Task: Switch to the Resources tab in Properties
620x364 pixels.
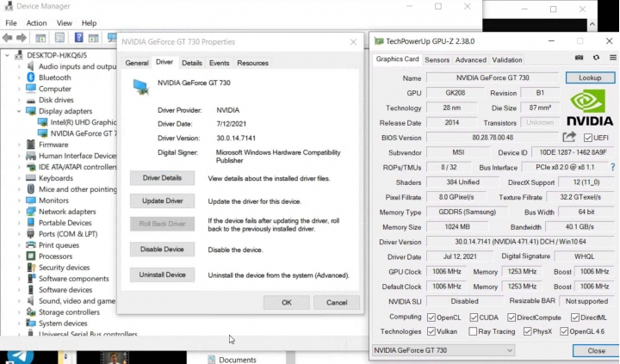Action: point(252,63)
